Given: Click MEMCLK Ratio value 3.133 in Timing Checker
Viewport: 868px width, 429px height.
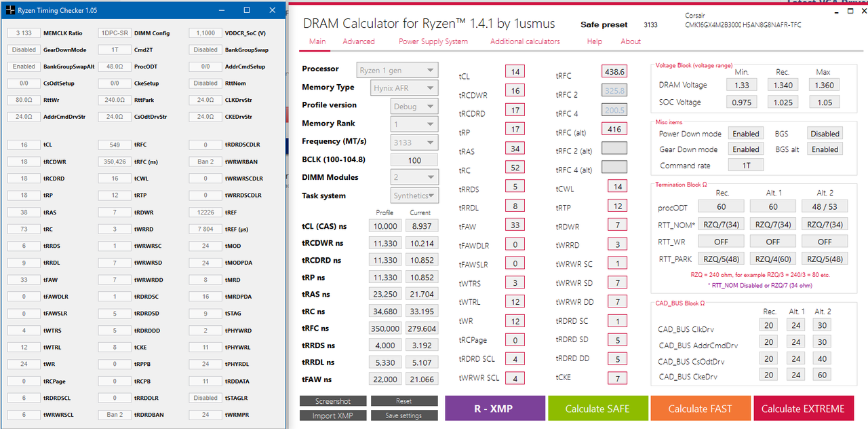Looking at the screenshot, I should tap(24, 33).
